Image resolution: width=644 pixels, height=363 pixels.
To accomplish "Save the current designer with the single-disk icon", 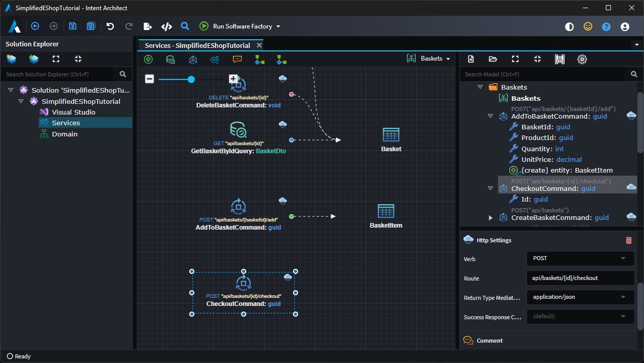I will (73, 26).
